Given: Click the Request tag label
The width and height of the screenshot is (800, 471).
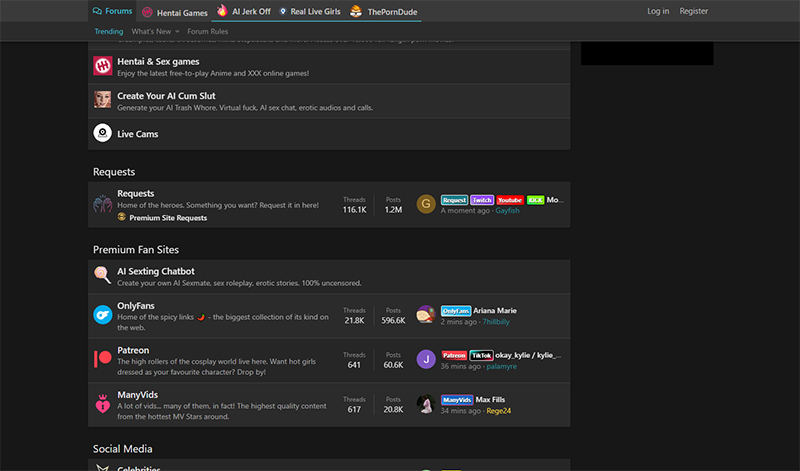Looking at the screenshot, I should (454, 200).
